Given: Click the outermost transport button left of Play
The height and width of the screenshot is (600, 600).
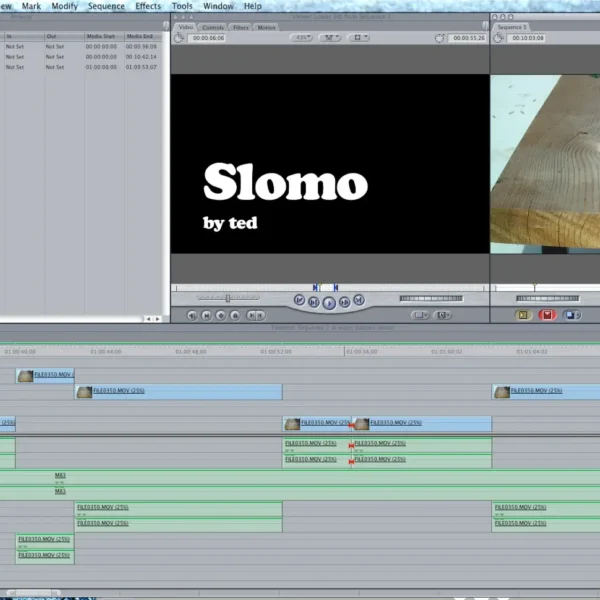Looking at the screenshot, I should pyautogui.click(x=299, y=300).
